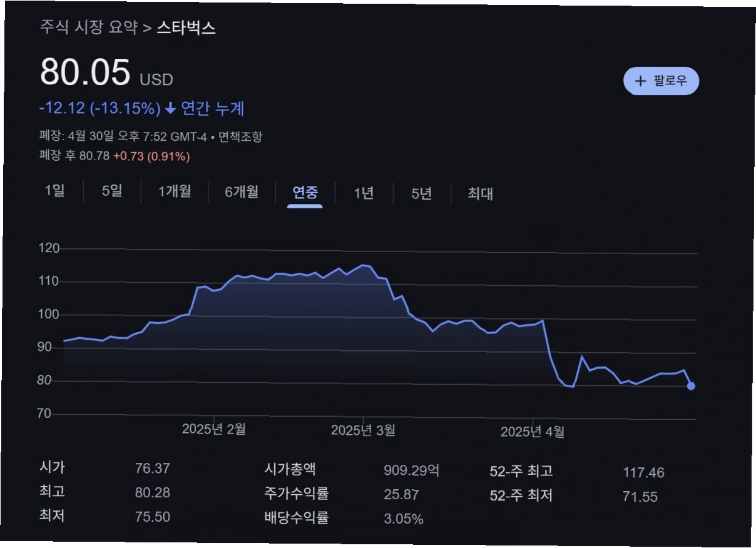Click the 연간 누계 label
756x548 pixels.
[x=212, y=109]
